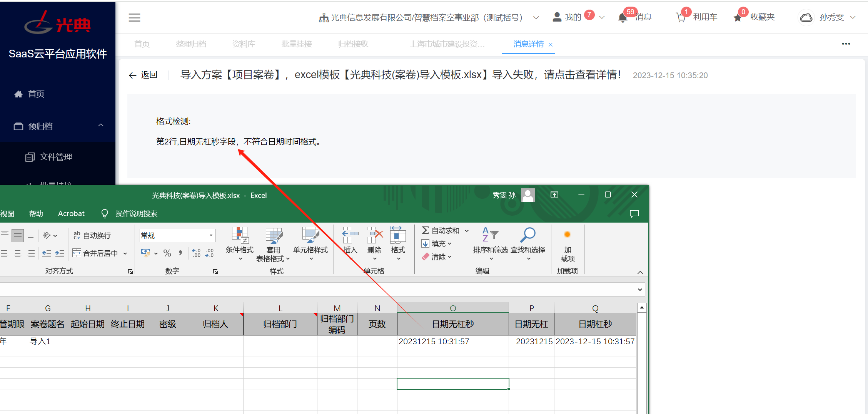Viewport: 868px width, 414px height.
Task: Click Excel increase decimal icon
Action: (196, 253)
